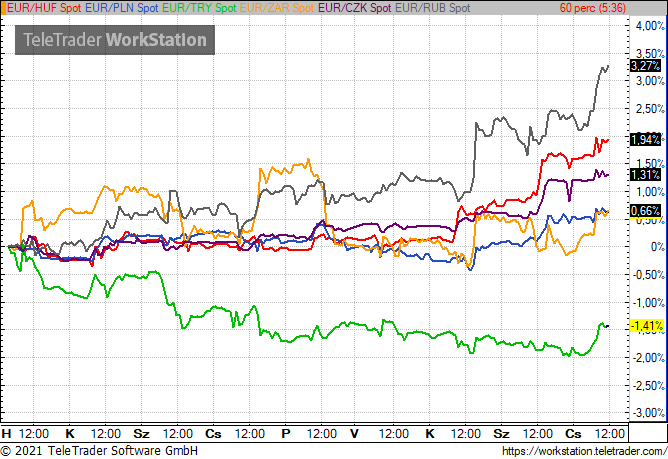The width and height of the screenshot is (668, 459).
Task: Open the workstation.teletrader.com link
Action: (x=584, y=451)
